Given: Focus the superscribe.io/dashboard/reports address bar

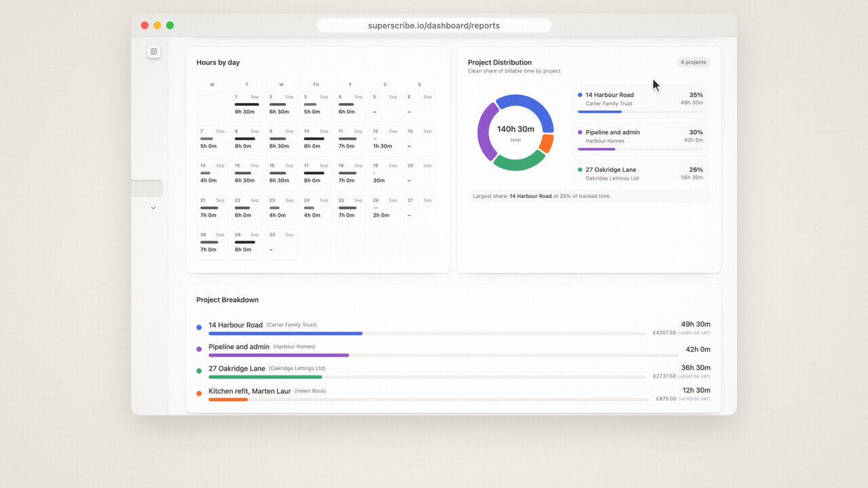Looking at the screenshot, I should [434, 26].
